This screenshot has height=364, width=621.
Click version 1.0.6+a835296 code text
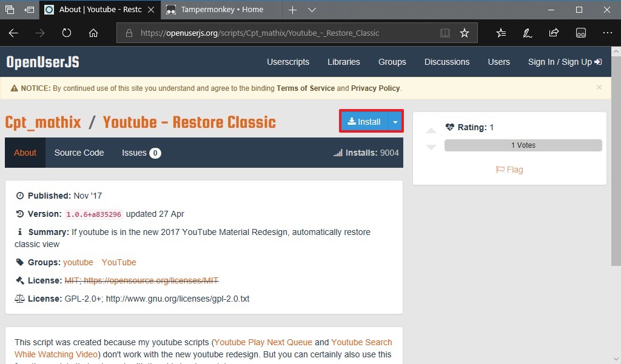93,214
